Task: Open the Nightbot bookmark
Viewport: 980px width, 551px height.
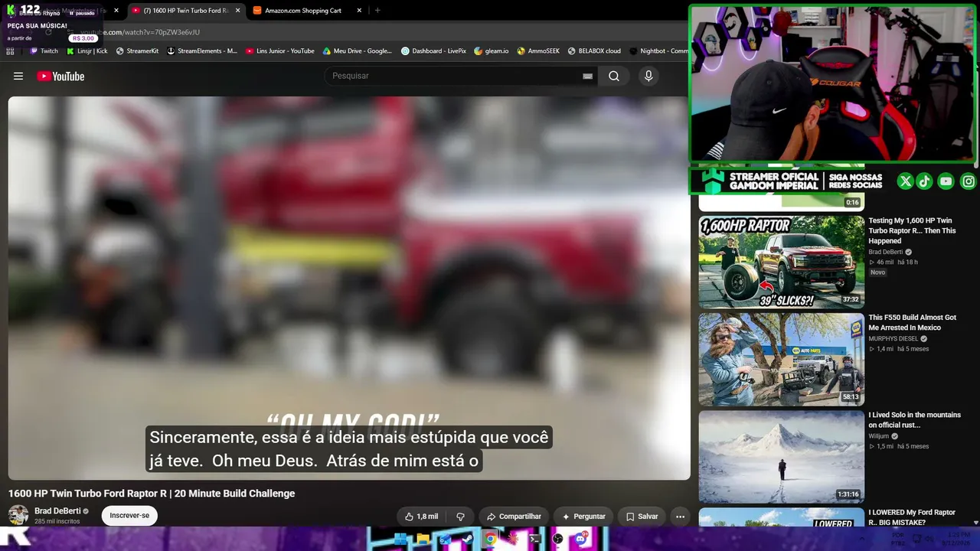Action: [658, 51]
